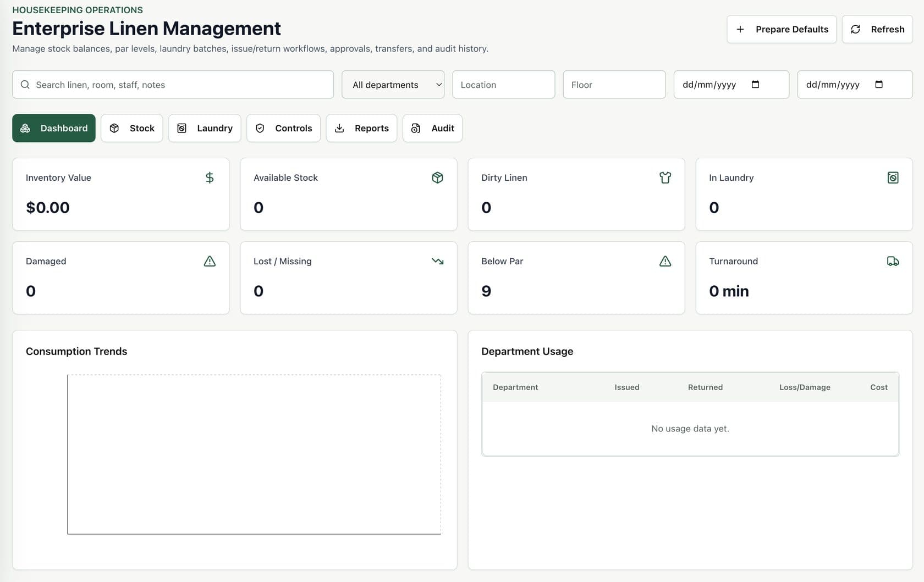The image size is (924, 582).
Task: Click the Damaged card label
Action: click(x=46, y=261)
